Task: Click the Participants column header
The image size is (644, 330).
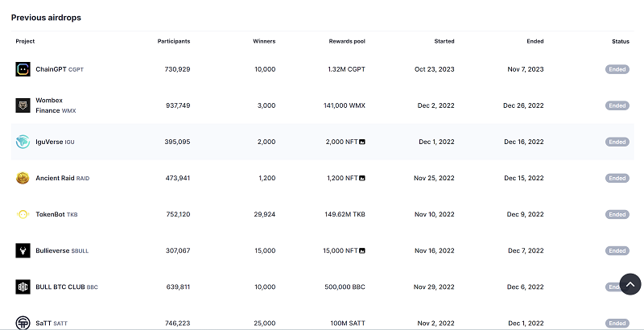Action: click(174, 41)
